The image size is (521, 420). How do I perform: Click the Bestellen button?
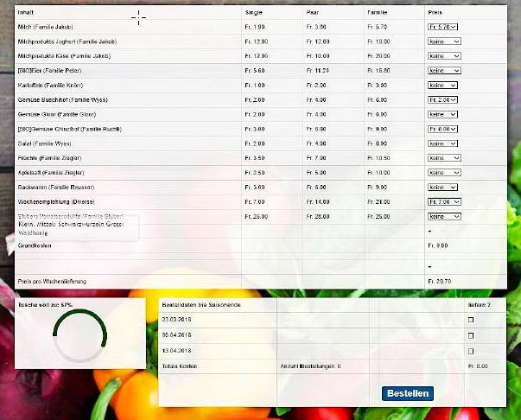point(407,393)
